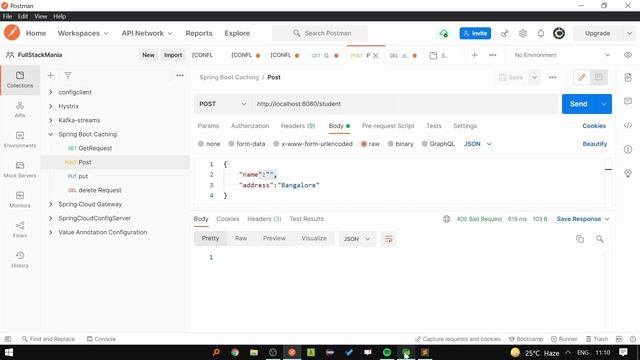This screenshot has height=360, width=640.
Task: Collapse the Spring Boot Caching collection
Action: point(51,134)
